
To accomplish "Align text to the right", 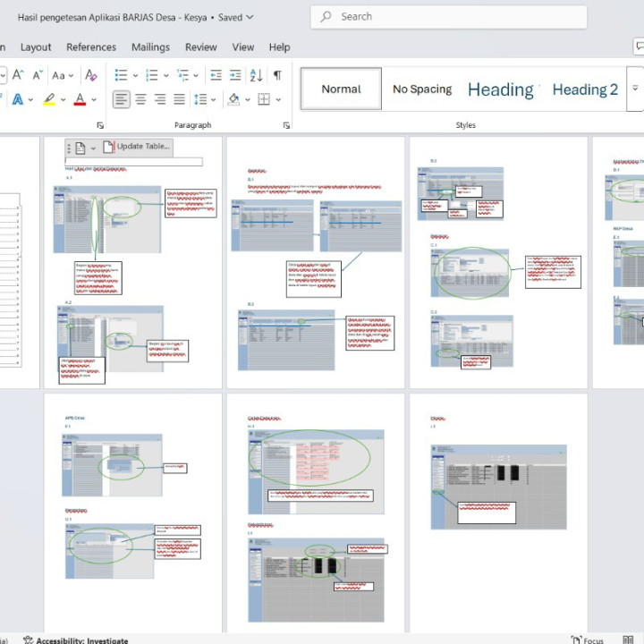I will coord(160,99).
